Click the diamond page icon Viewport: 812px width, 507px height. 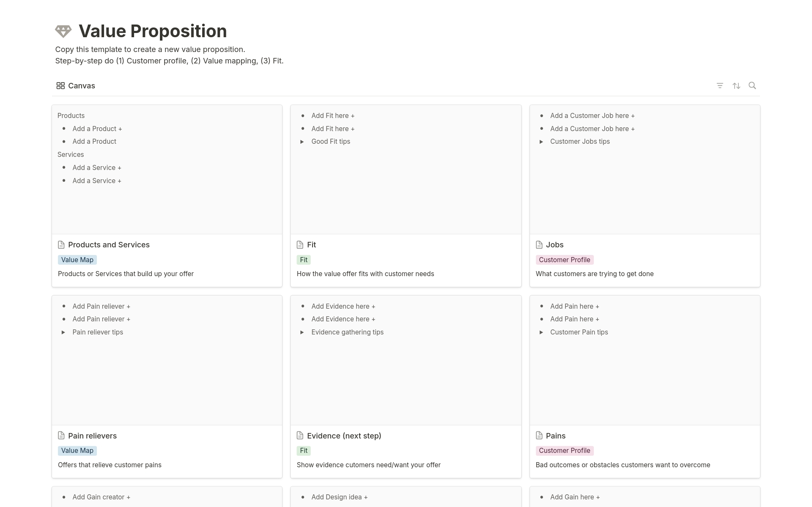click(63, 31)
